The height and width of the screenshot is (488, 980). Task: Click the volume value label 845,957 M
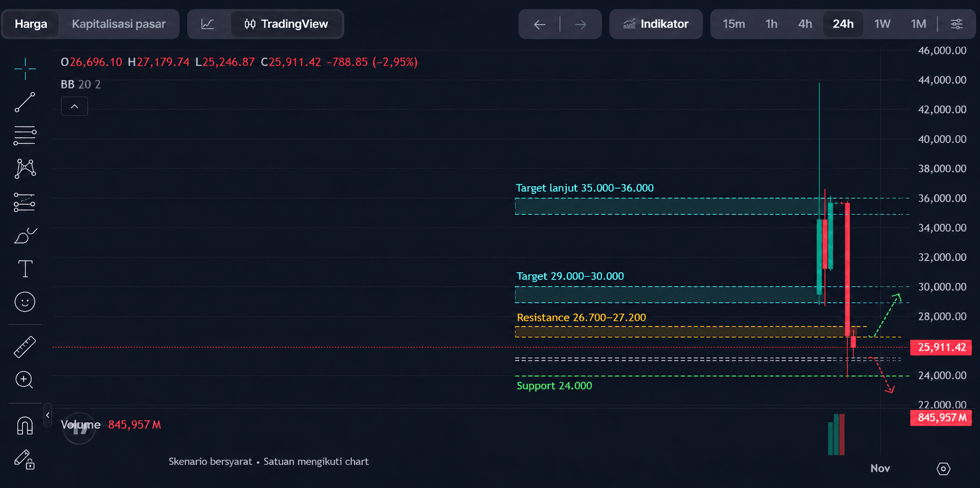pyautogui.click(x=941, y=418)
